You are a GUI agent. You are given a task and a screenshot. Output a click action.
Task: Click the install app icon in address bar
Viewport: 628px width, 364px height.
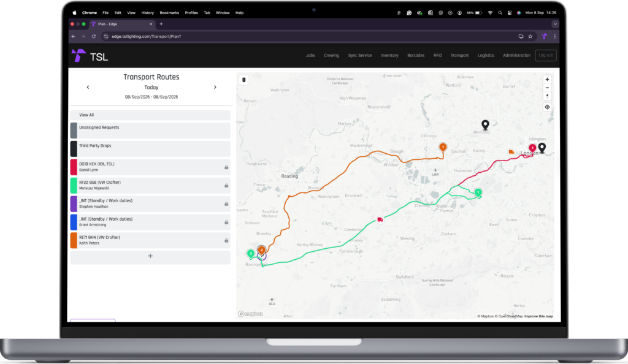[521, 36]
